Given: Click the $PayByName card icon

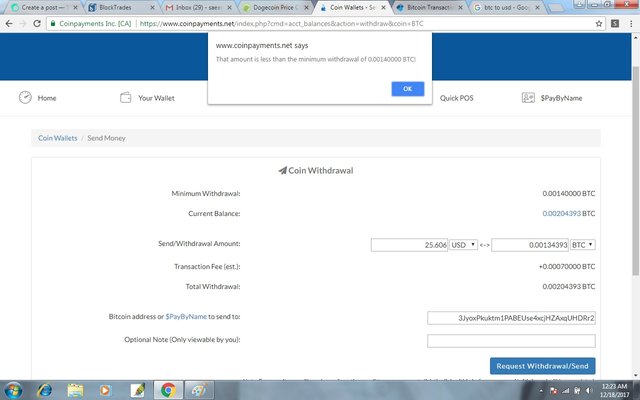Looking at the screenshot, I should [x=528, y=98].
